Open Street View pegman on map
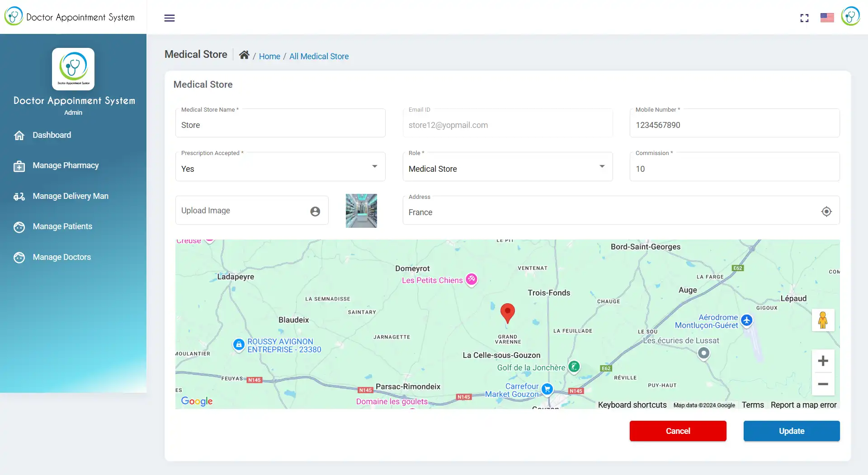The image size is (868, 475). 823,320
